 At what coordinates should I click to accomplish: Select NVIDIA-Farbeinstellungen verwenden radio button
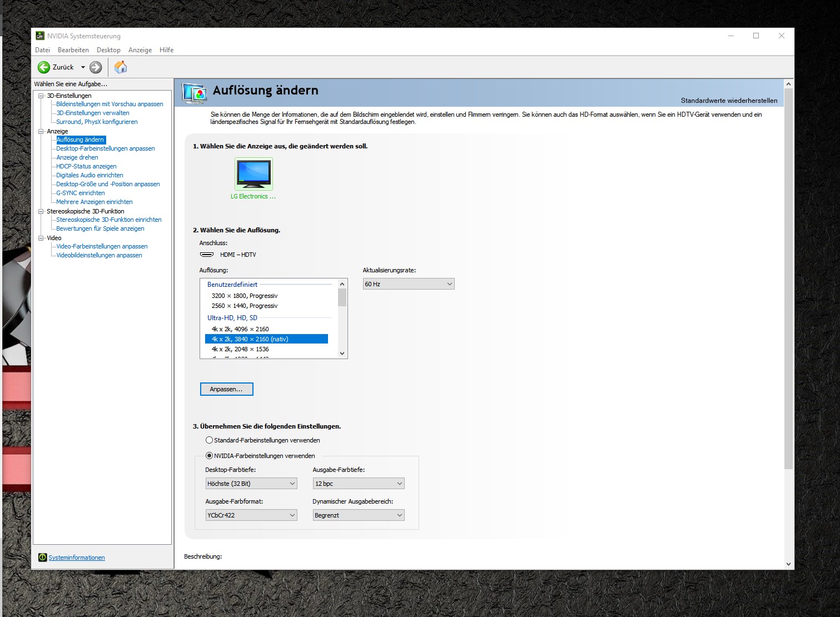(209, 456)
